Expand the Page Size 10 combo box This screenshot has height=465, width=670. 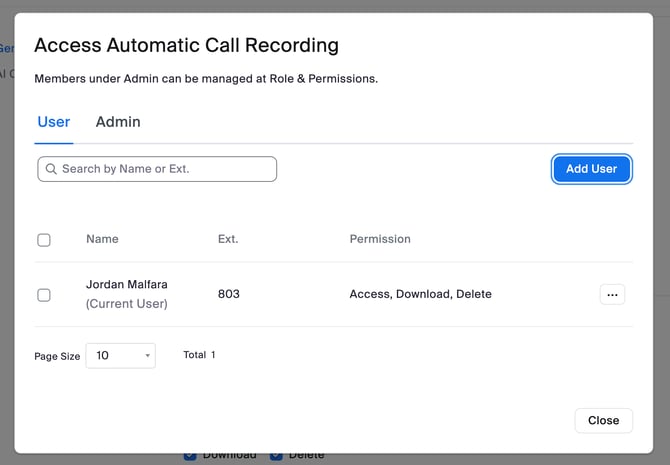(x=120, y=355)
